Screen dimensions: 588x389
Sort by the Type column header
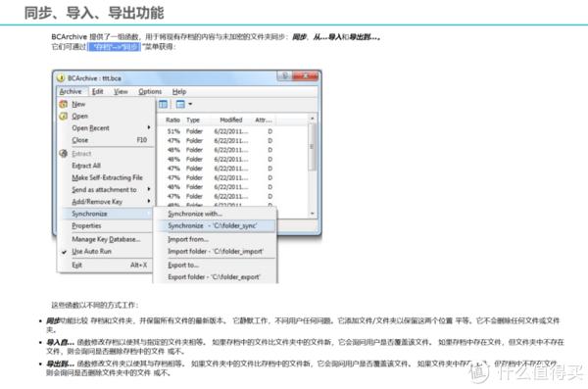[193, 120]
